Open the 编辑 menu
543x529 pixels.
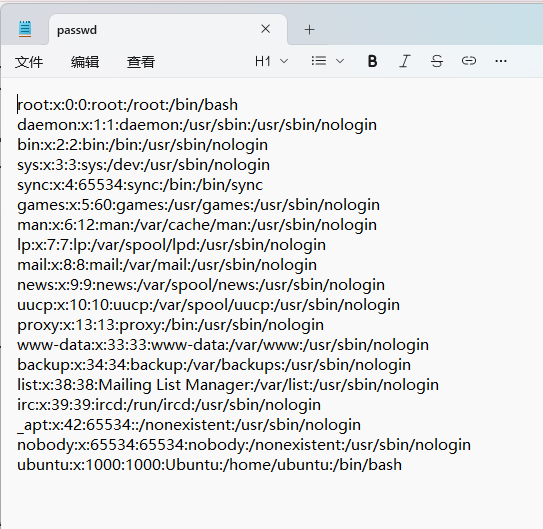[x=85, y=62]
